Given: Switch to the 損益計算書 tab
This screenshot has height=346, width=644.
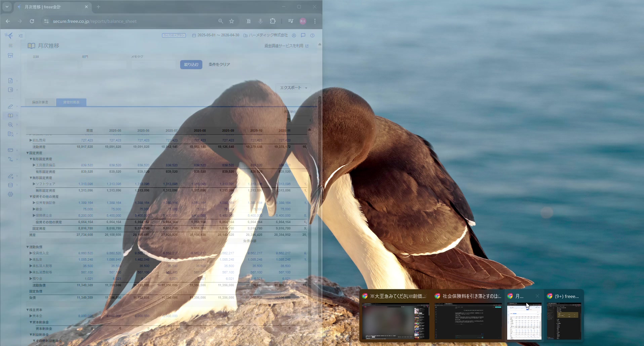Looking at the screenshot, I should coord(40,102).
